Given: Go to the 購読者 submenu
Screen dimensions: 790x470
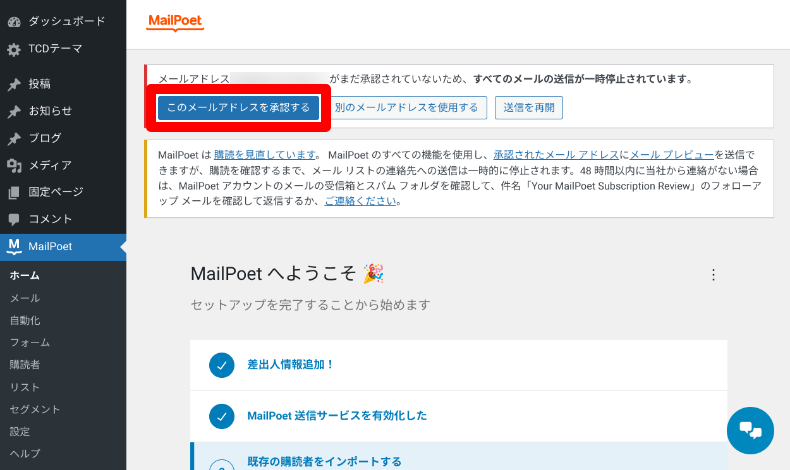Looking at the screenshot, I should (25, 365).
